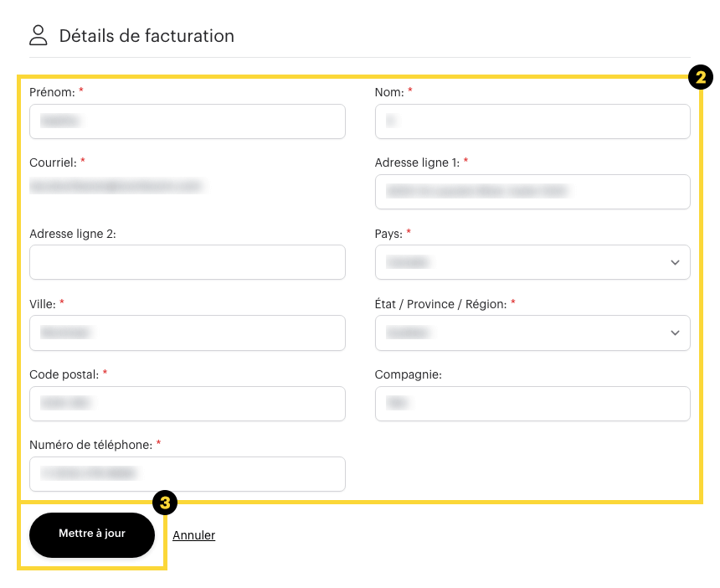Click the user profile icon beside the heading
The width and height of the screenshot is (720, 588).
click(x=39, y=35)
